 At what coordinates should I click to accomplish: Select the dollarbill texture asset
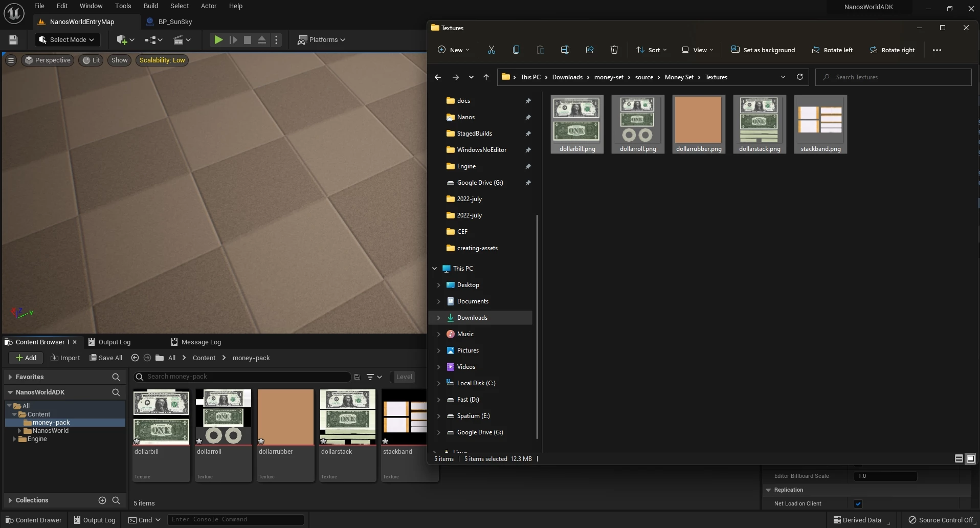click(161, 435)
